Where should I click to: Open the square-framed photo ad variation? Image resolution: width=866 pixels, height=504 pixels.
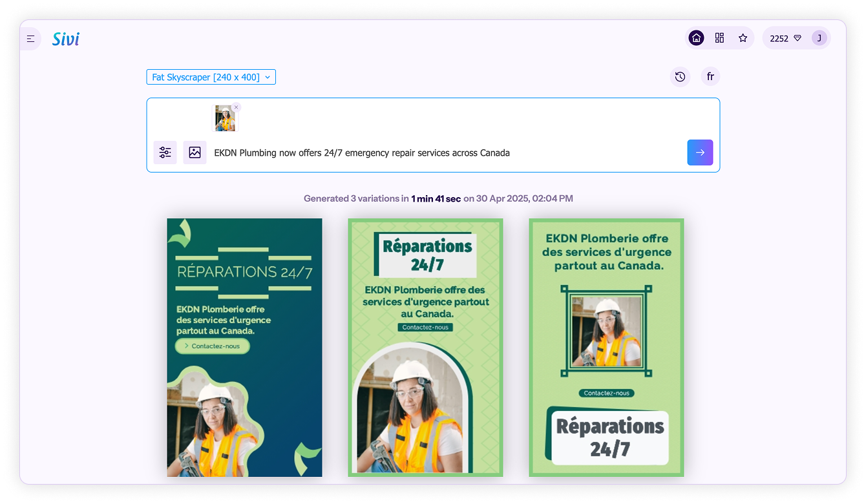click(606, 348)
